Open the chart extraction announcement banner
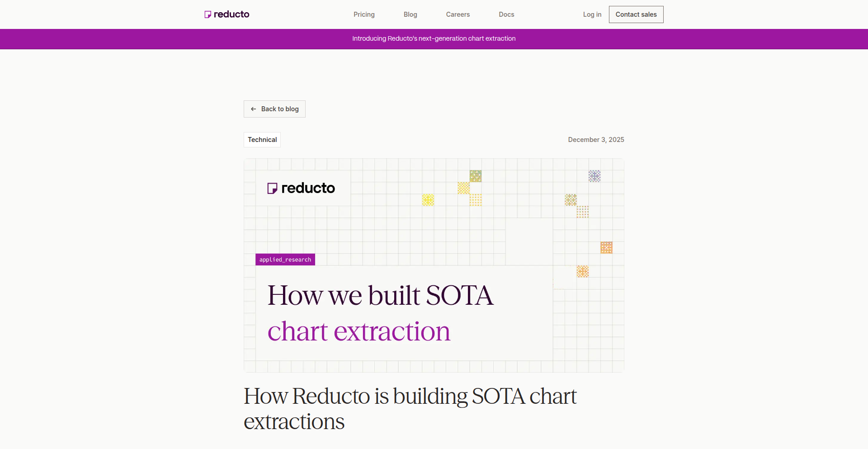868x449 pixels. (434, 39)
